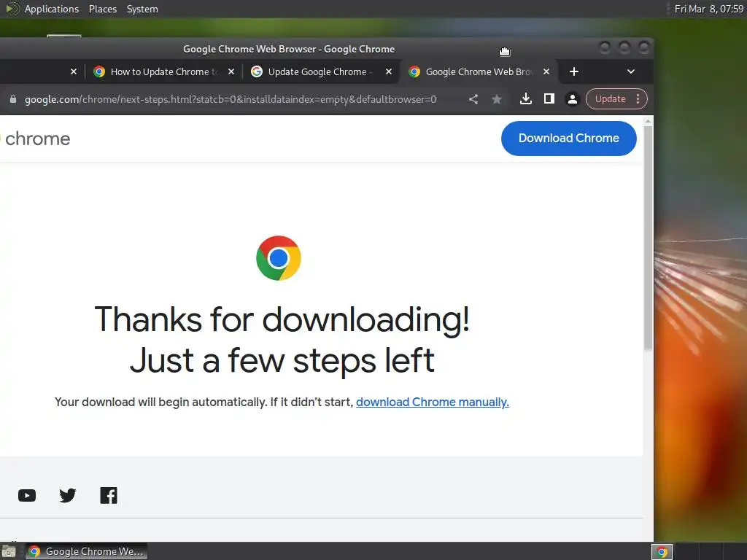Close the Google Chrome Web Browser tab
The width and height of the screenshot is (747, 560).
[546, 71]
